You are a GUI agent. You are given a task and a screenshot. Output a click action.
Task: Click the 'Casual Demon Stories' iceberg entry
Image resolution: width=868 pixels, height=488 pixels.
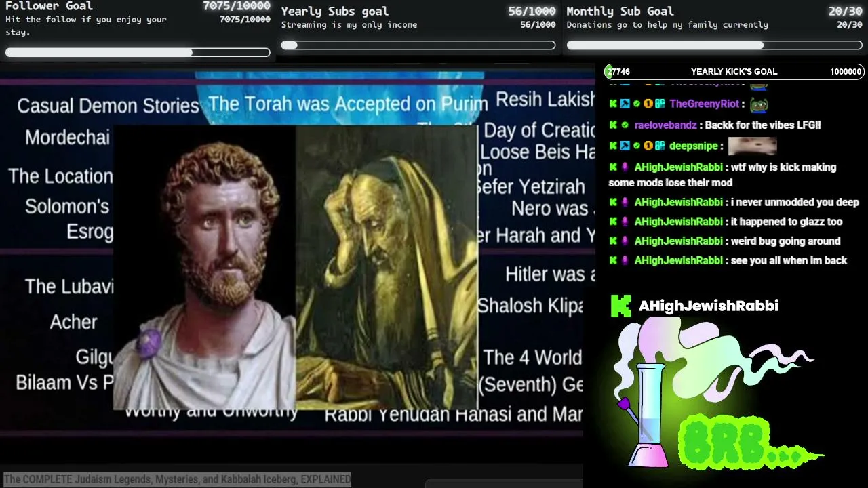click(108, 106)
